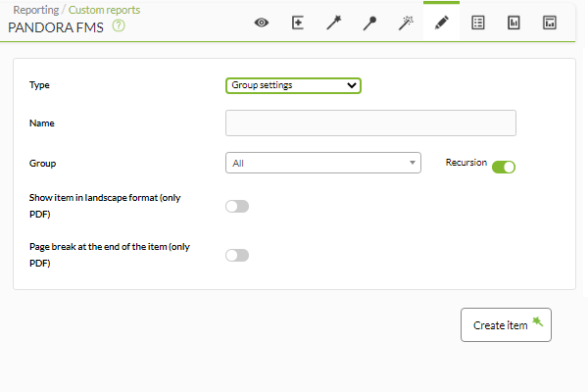Open the sparkle wand global wizard icon
Viewport: 588px width, 392px height.
coord(406,23)
